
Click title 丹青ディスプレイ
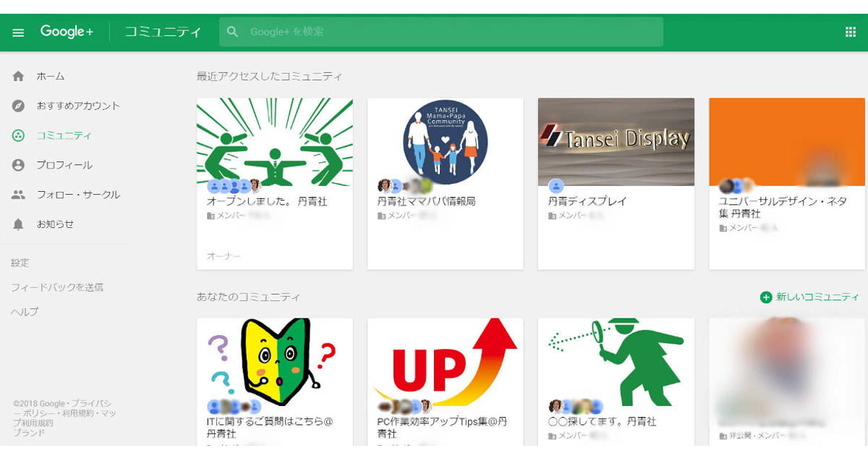(587, 202)
